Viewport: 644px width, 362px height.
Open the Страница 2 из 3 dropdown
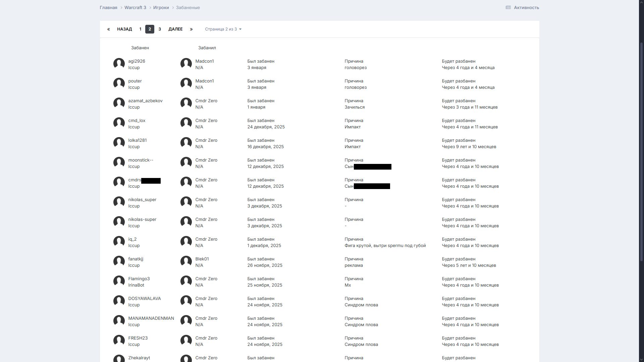223,29
